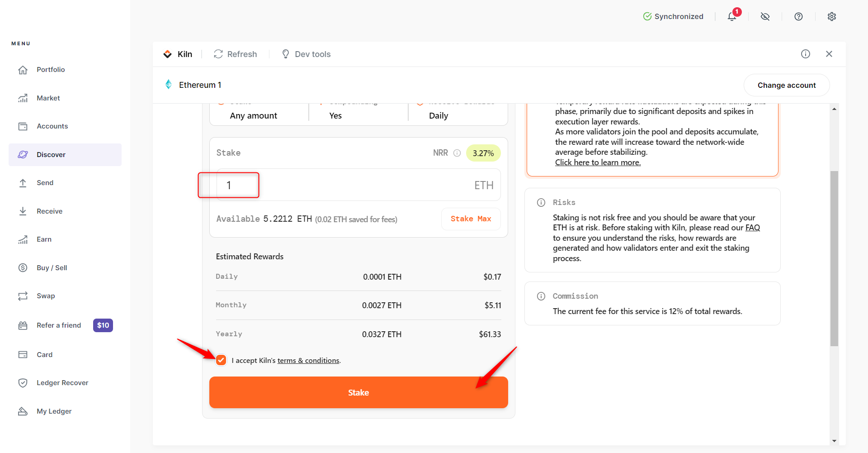Click the Dev tools label

click(313, 54)
